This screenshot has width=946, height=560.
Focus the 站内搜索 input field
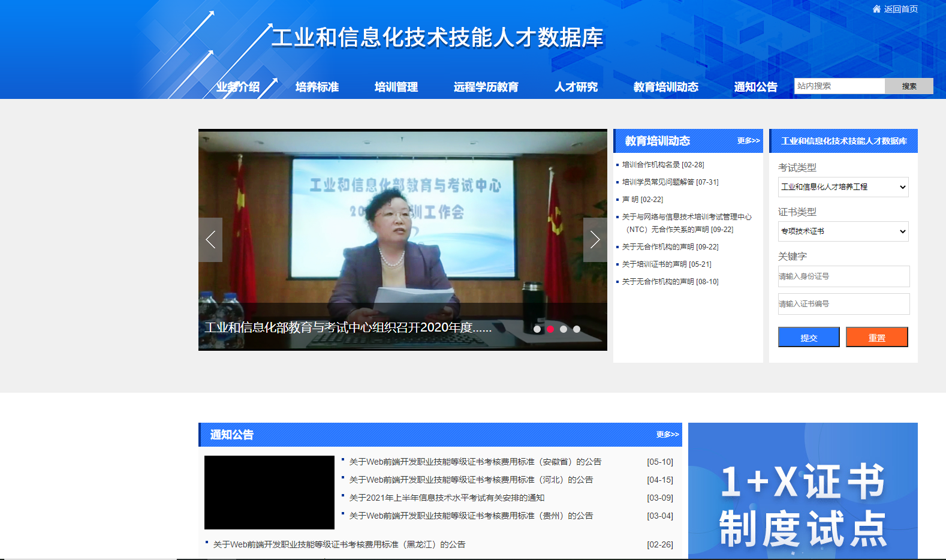840,86
